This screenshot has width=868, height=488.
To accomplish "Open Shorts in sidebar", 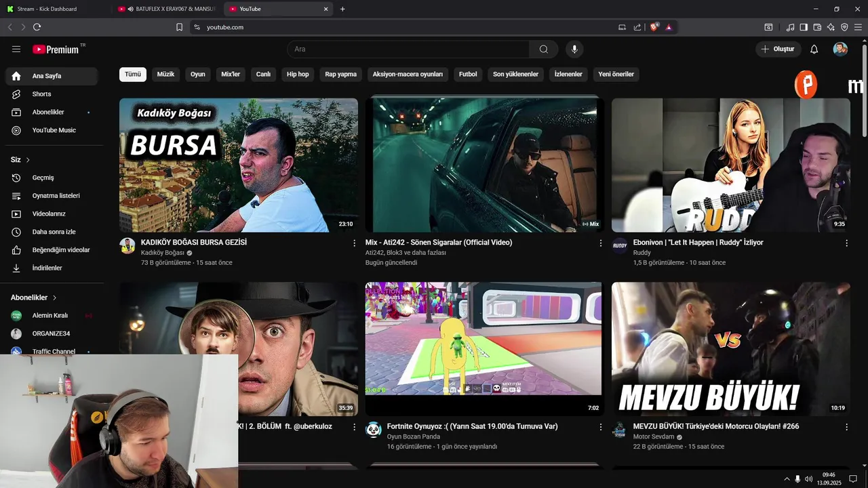I will coord(52,94).
